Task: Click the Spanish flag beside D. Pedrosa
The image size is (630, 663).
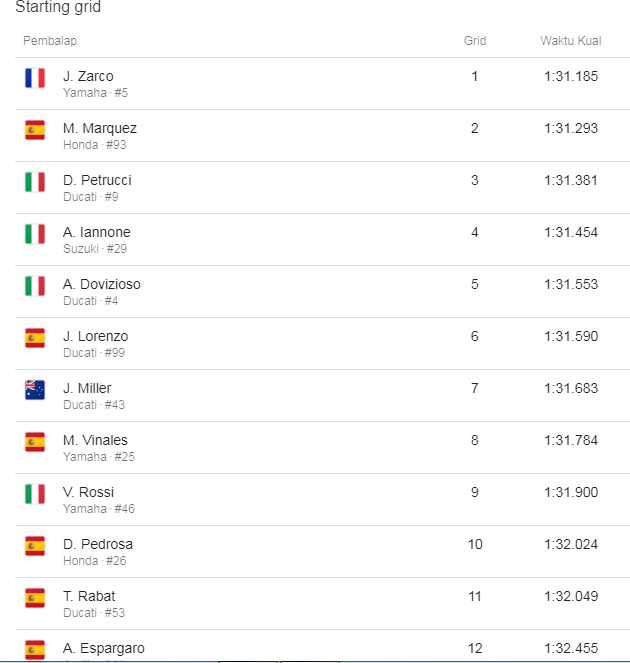Action: [x=35, y=546]
